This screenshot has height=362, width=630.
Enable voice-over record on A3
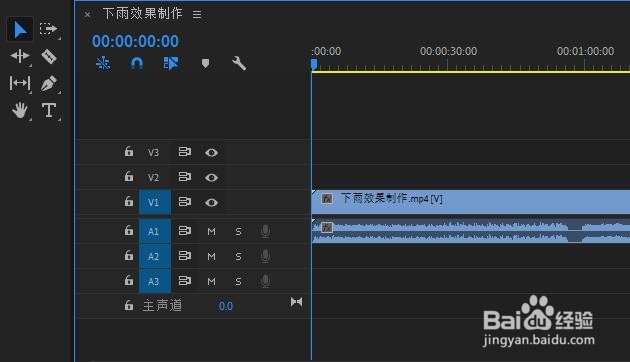[x=265, y=281]
